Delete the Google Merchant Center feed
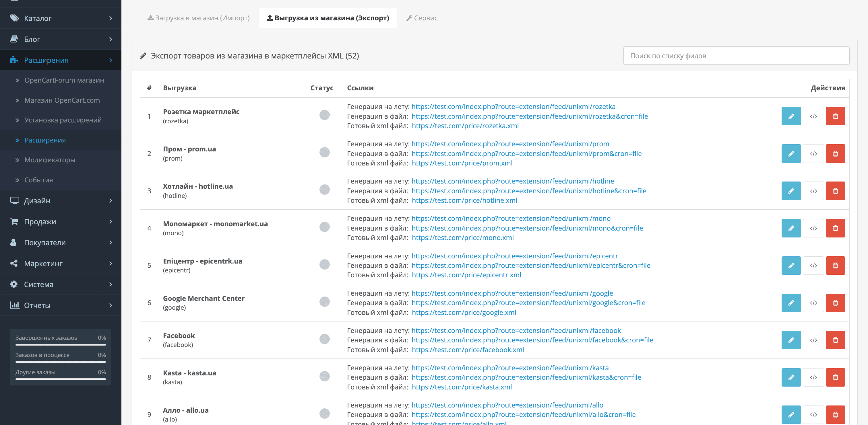 (835, 303)
